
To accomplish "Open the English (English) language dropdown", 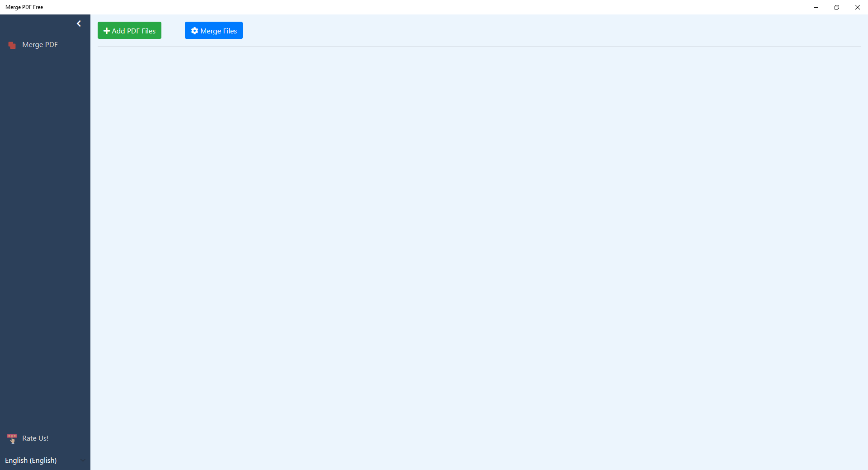I will coord(45,460).
